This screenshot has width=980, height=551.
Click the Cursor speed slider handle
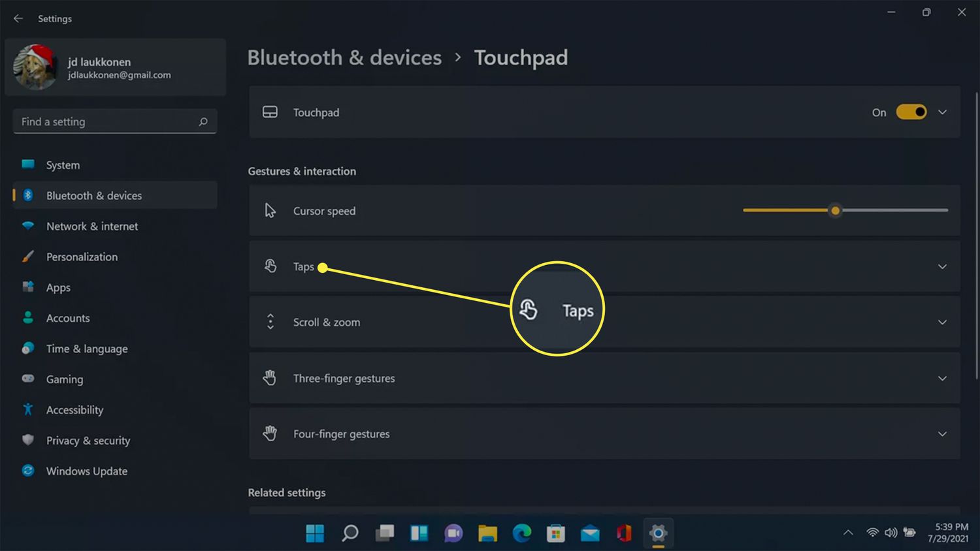835,210
